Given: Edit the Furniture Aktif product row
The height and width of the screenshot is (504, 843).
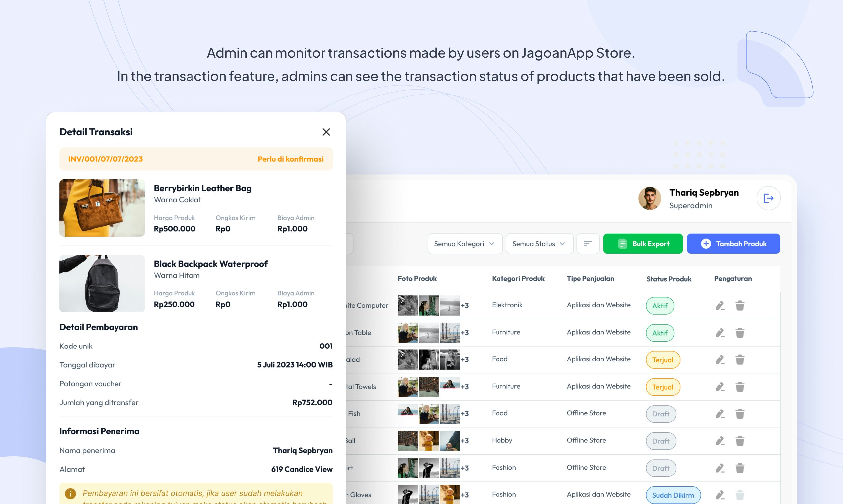Looking at the screenshot, I should (720, 333).
